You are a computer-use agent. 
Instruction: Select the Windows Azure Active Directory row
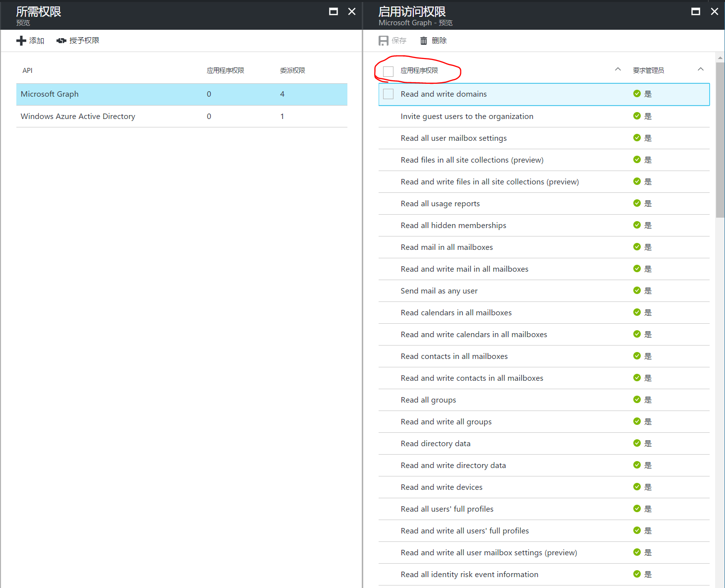click(182, 116)
